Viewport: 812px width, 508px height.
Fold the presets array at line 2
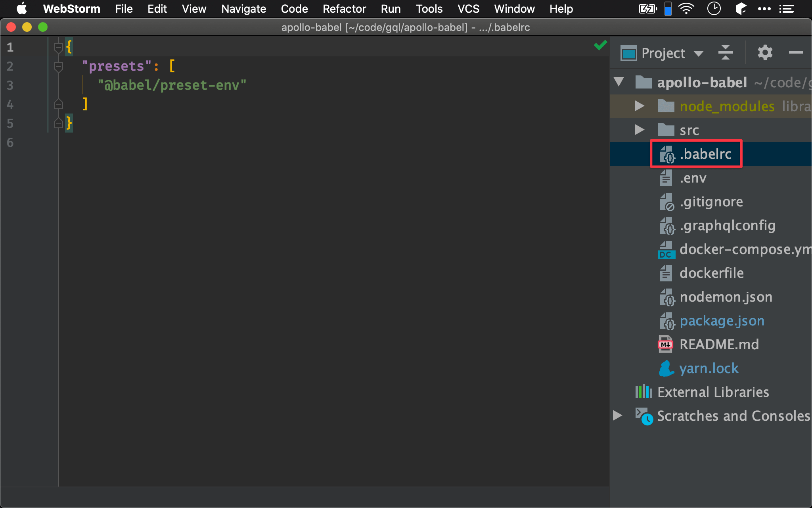click(x=59, y=67)
